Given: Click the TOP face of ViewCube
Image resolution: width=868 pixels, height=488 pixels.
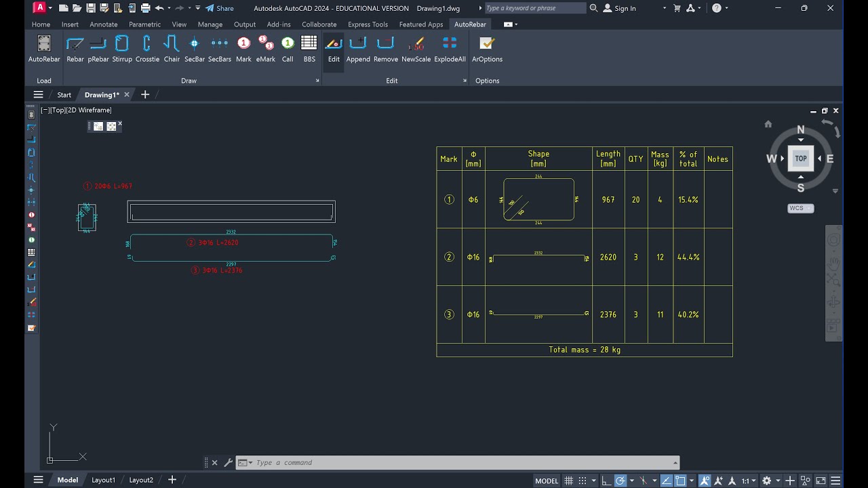Looking at the screenshot, I should point(801,159).
